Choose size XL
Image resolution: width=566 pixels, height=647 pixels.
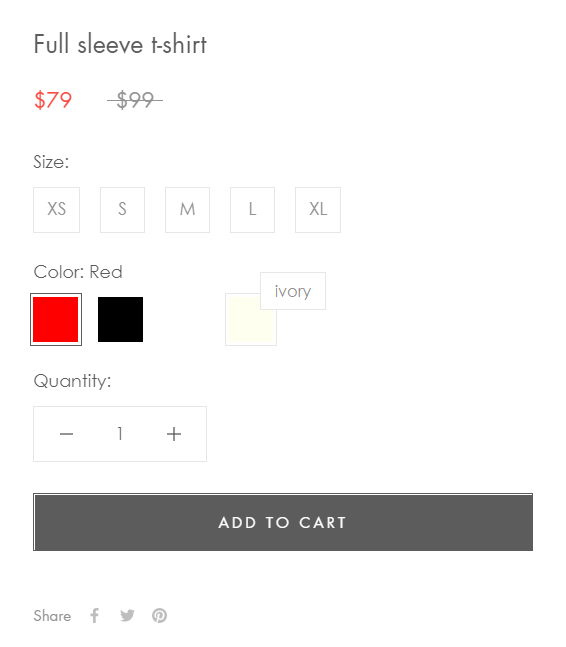point(318,210)
